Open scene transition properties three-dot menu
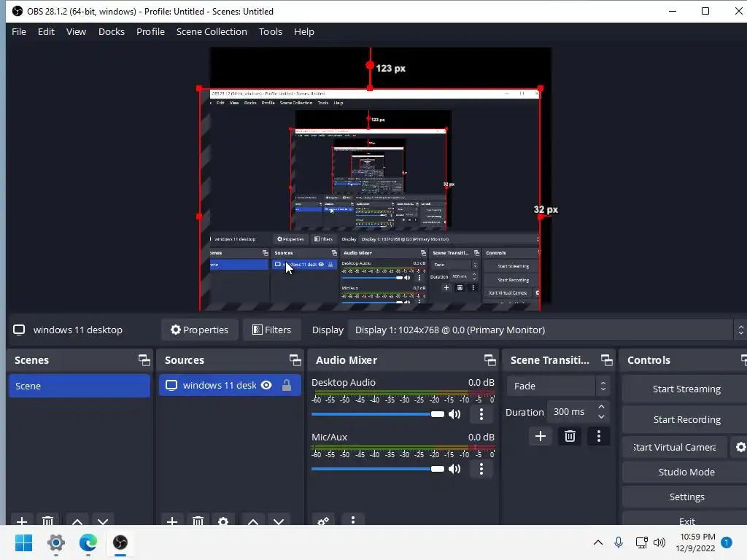Viewport: 747px width, 560px height. tap(599, 436)
